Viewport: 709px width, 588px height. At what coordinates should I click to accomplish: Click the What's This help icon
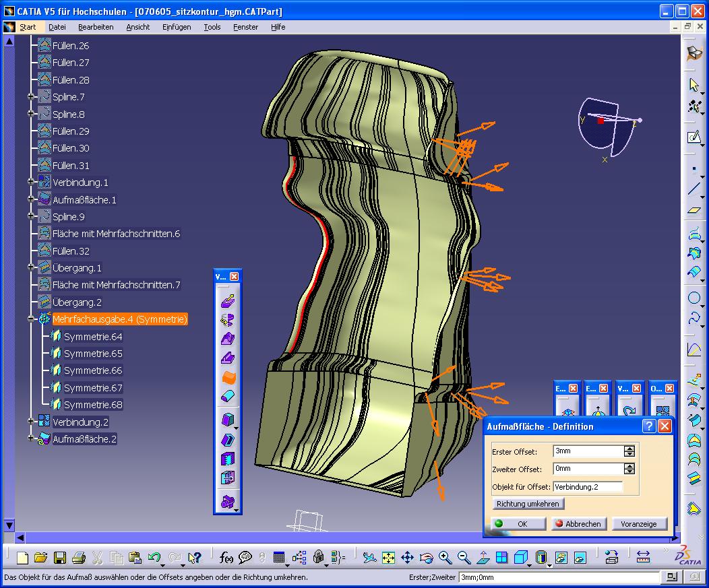pyautogui.click(x=194, y=558)
